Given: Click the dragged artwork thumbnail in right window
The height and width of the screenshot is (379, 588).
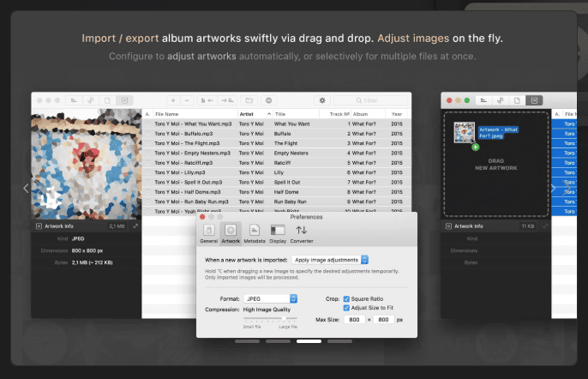Looking at the screenshot, I should pos(465,132).
